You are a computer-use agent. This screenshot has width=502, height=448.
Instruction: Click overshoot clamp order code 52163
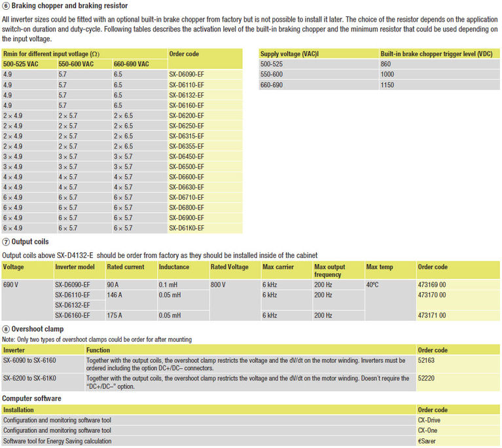coord(427,360)
